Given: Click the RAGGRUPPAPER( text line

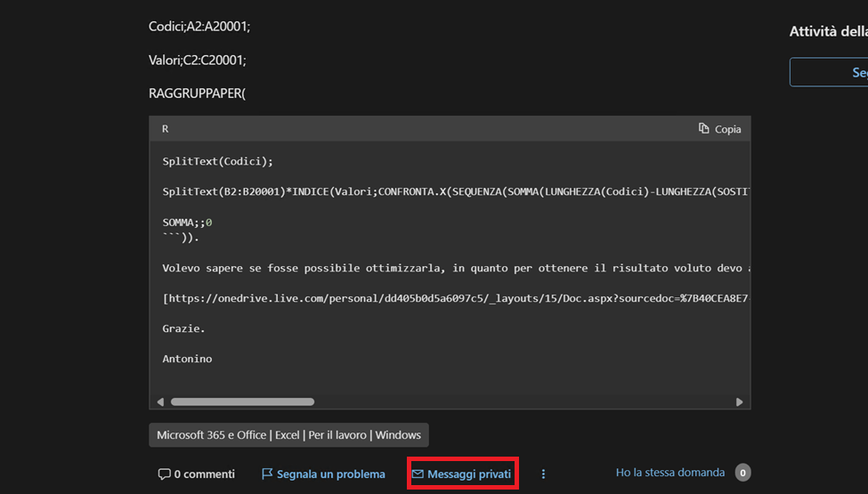Looking at the screenshot, I should click(x=197, y=93).
